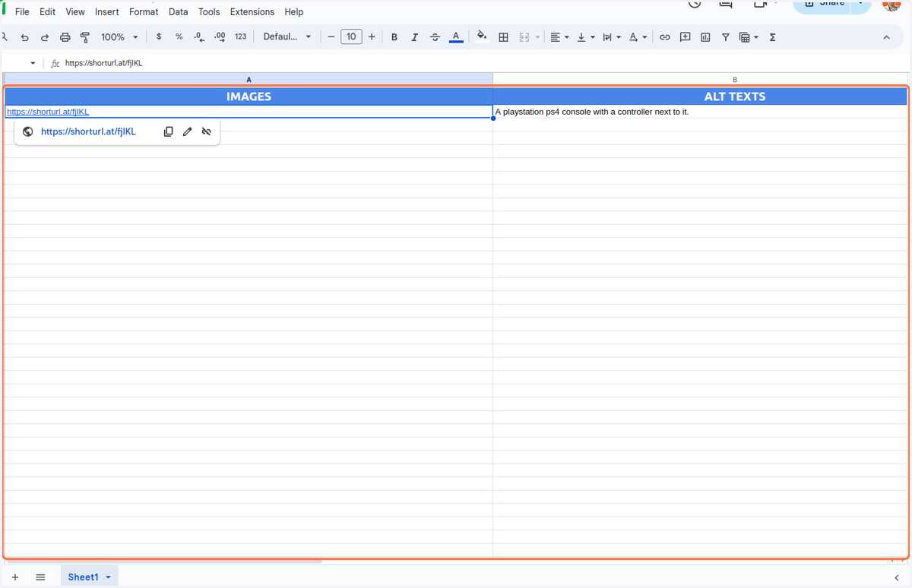Expand merge cells dropdown arrow
912x588 pixels.
[537, 37]
